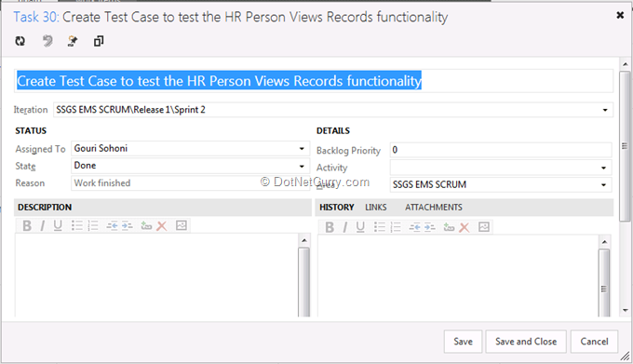Increase indent in Description editor
633x364 pixels.
[x=128, y=225]
